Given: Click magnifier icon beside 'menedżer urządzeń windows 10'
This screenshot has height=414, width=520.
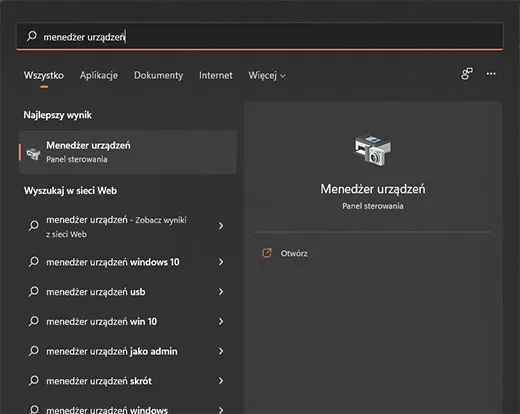Looking at the screenshot, I should (34, 262).
